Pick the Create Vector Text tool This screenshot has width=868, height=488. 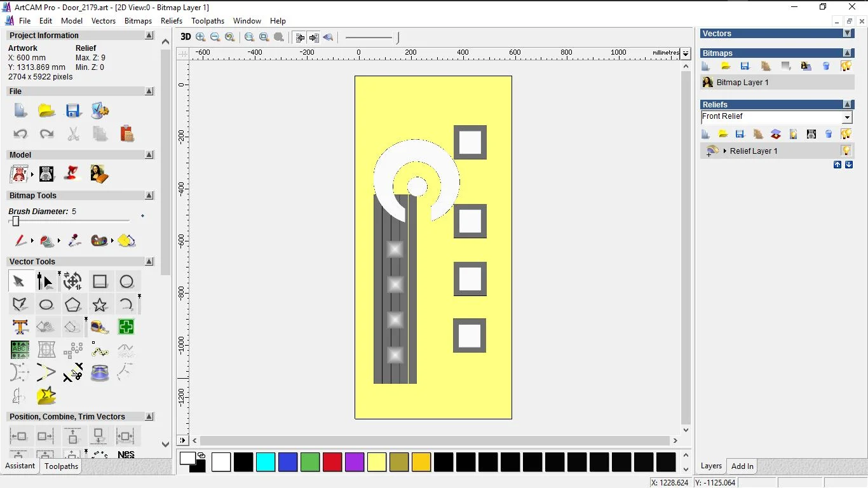[20, 327]
